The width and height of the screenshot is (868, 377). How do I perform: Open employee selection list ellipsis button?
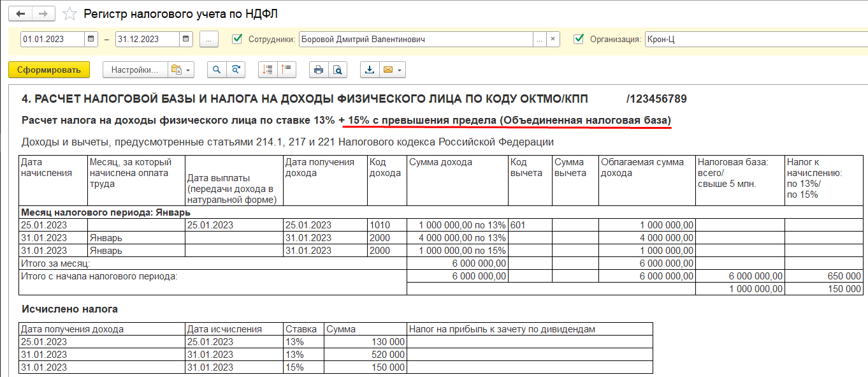tap(540, 39)
